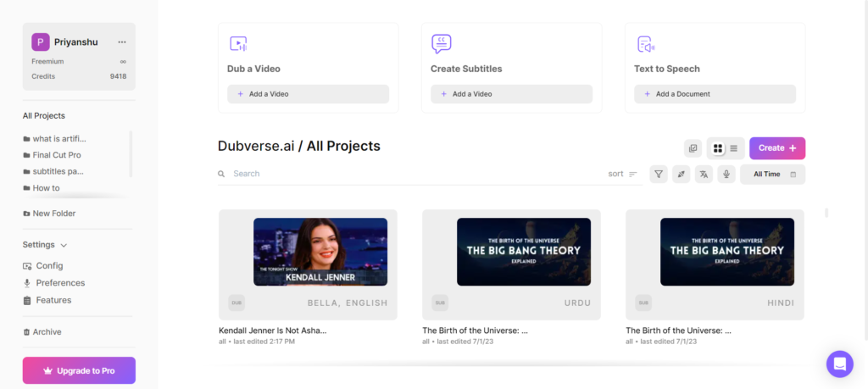Open the Urdu Big Bang Theory thumbnail

pos(524,252)
